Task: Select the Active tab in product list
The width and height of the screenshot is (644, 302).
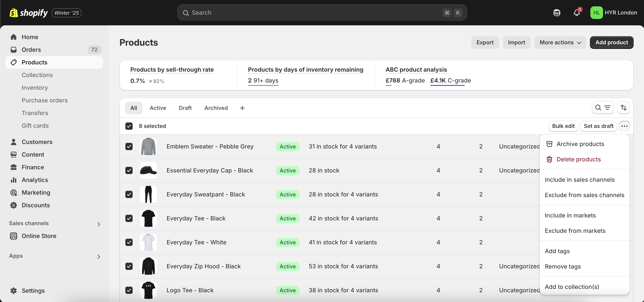Action: [158, 108]
